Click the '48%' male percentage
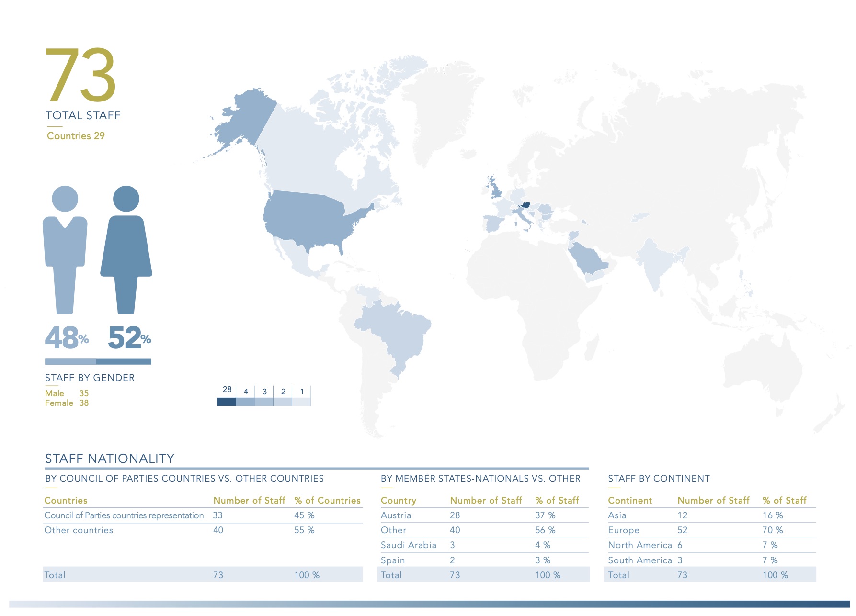Viewport: 856px width, 616px height. coord(67,338)
